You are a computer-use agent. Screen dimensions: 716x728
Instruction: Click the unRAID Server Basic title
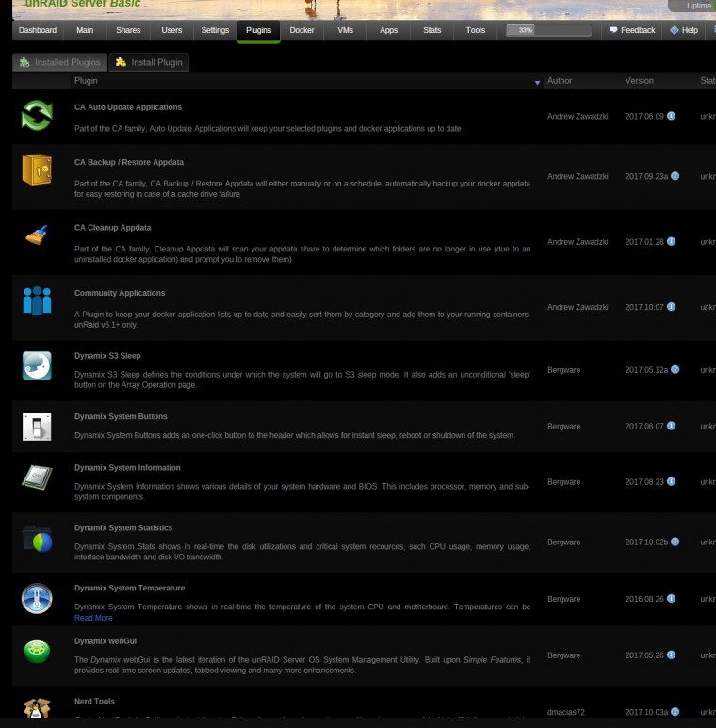pyautogui.click(x=82, y=4)
